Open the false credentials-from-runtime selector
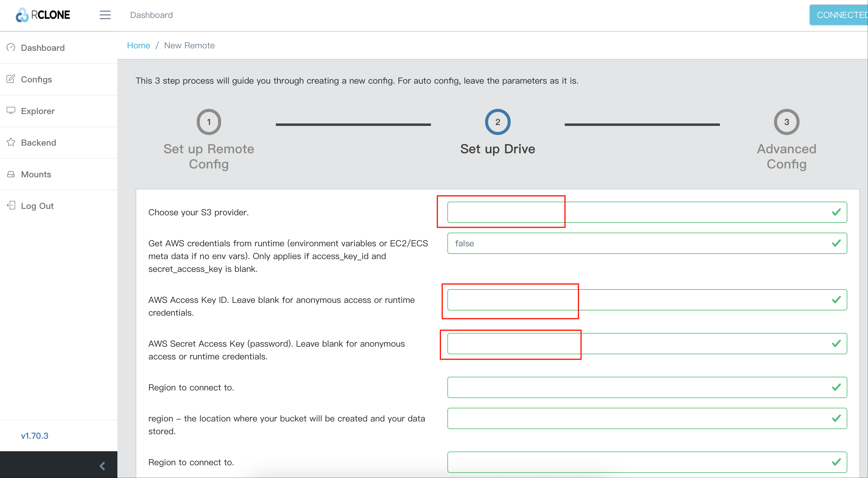 647,243
